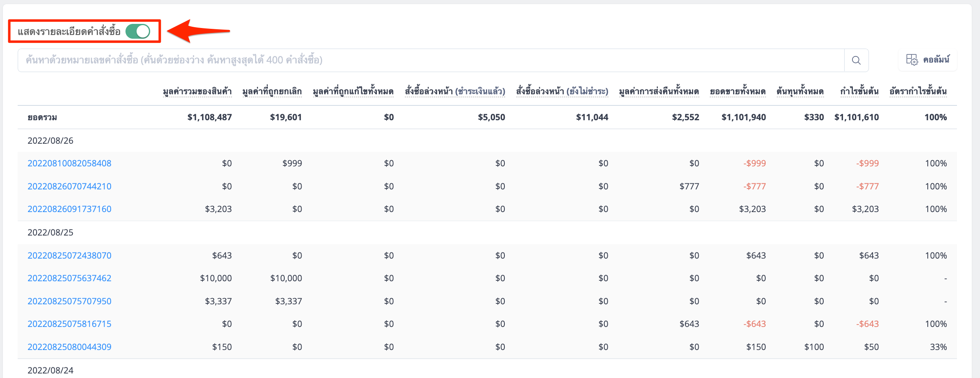
Task: Open order 20220825072438070
Action: (70, 256)
